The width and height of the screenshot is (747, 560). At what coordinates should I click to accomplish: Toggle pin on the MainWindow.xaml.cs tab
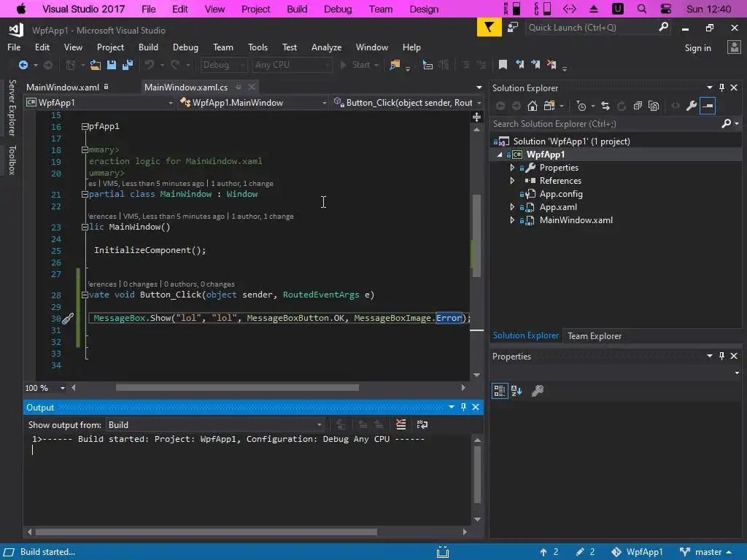(x=239, y=87)
